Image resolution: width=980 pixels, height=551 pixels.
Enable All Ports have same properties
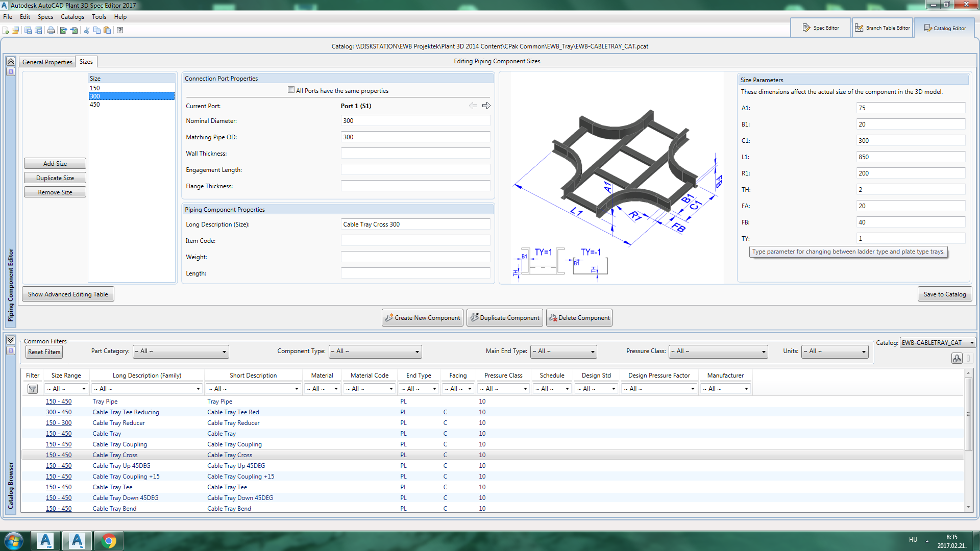pos(291,90)
